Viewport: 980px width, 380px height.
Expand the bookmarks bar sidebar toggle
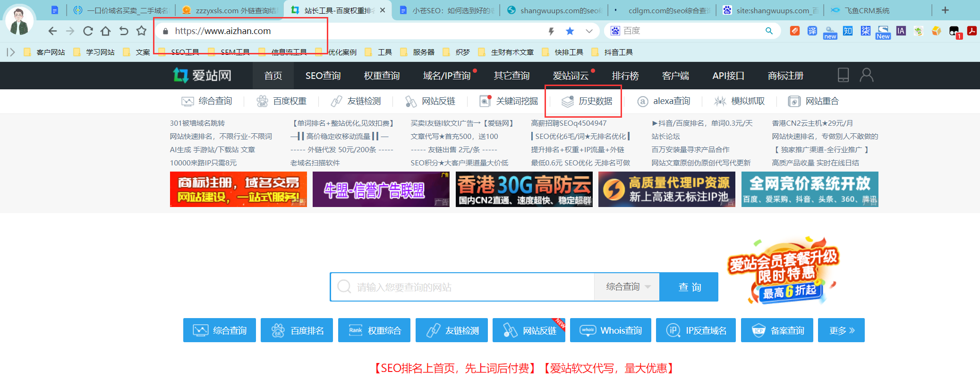click(x=11, y=52)
